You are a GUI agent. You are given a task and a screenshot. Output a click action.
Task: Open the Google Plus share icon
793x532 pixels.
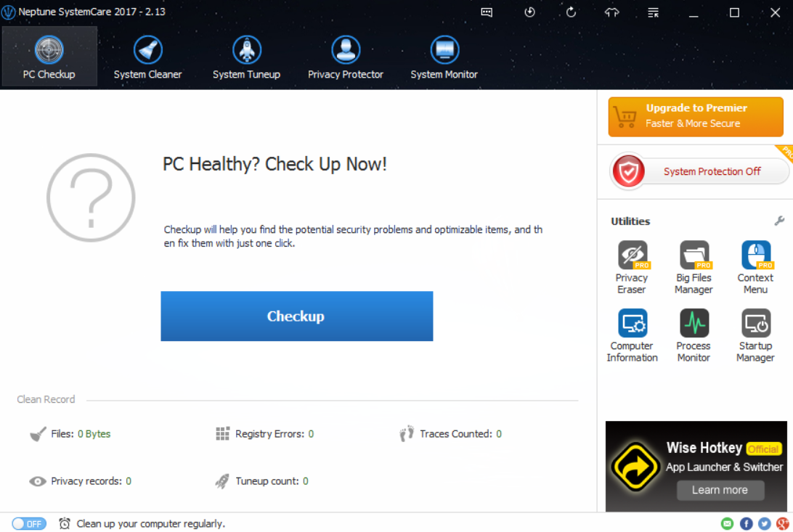[x=782, y=523]
